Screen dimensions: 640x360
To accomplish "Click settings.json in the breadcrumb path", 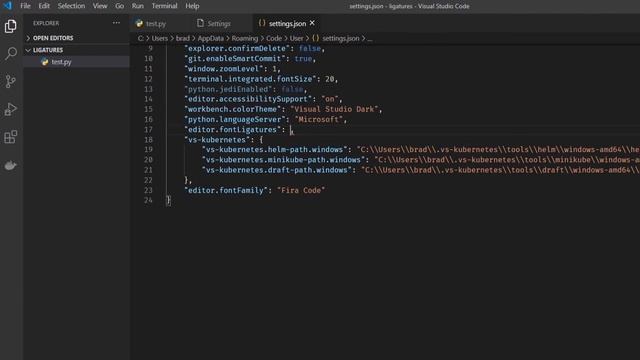I will (x=340, y=38).
